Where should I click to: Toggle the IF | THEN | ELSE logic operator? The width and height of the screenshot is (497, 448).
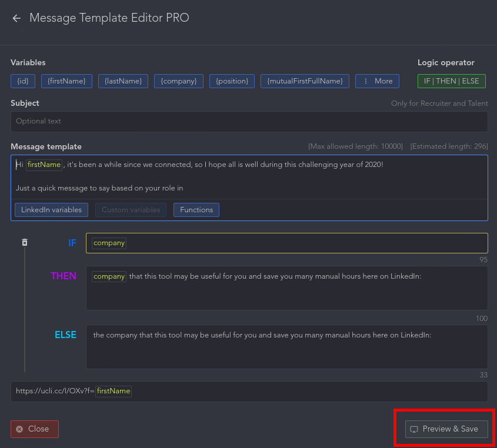(x=451, y=81)
